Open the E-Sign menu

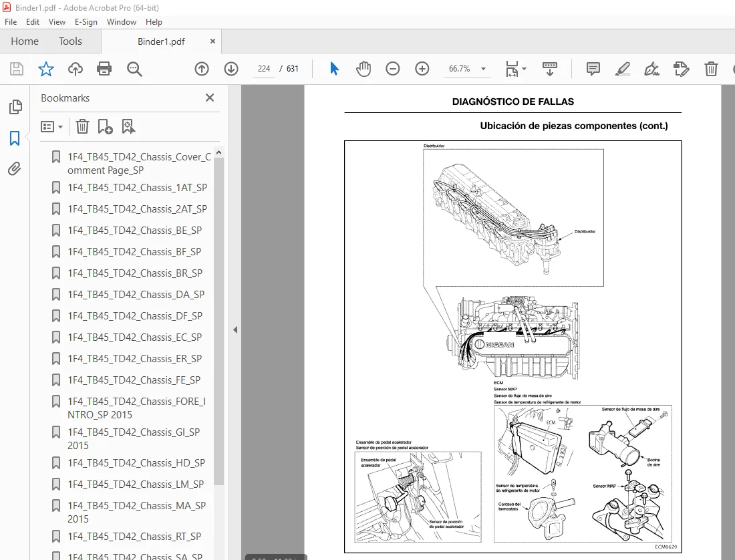pos(86,22)
